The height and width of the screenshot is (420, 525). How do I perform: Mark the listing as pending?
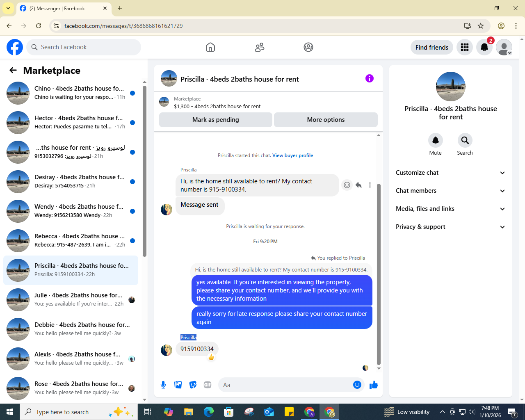216,120
